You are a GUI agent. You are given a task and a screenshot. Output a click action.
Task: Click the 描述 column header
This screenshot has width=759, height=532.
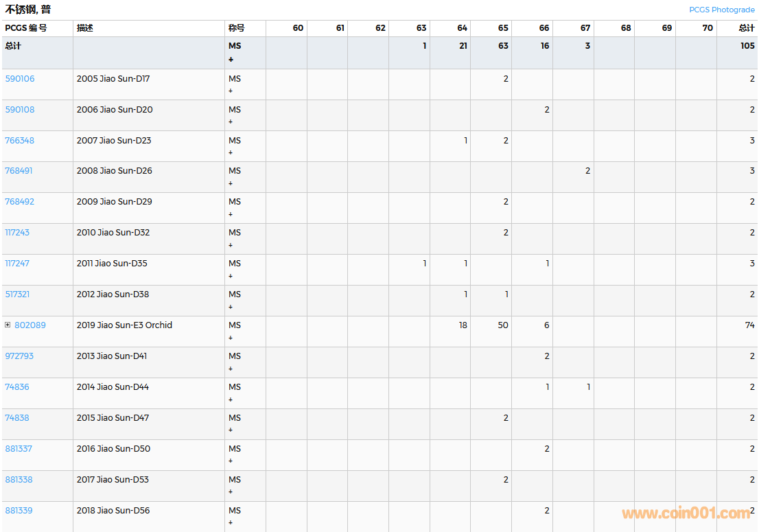pyautogui.click(x=85, y=28)
